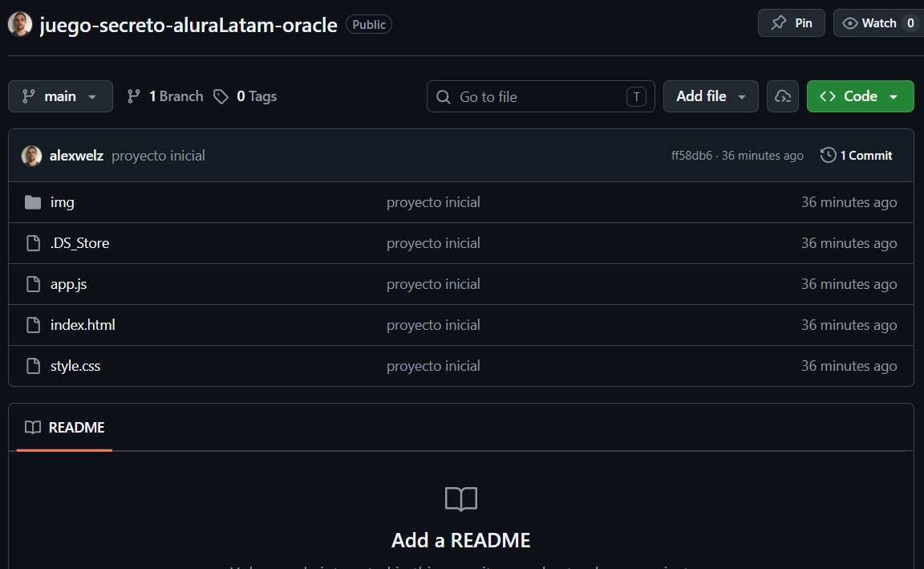The width and height of the screenshot is (924, 569).
Task: Focus the Go to file search field
Action: 541,96
